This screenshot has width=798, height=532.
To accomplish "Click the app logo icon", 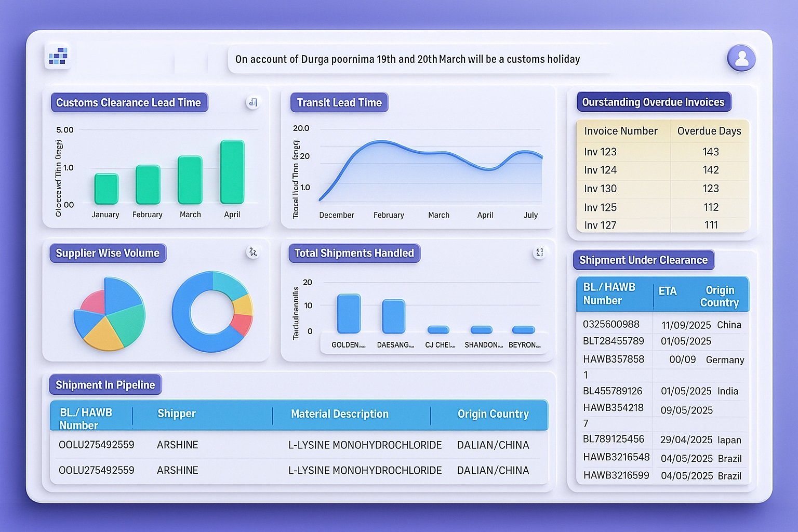I will (58, 56).
